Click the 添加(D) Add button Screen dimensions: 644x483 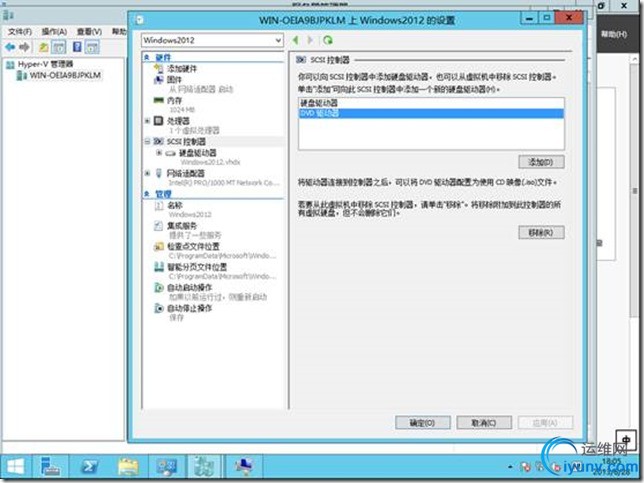541,162
